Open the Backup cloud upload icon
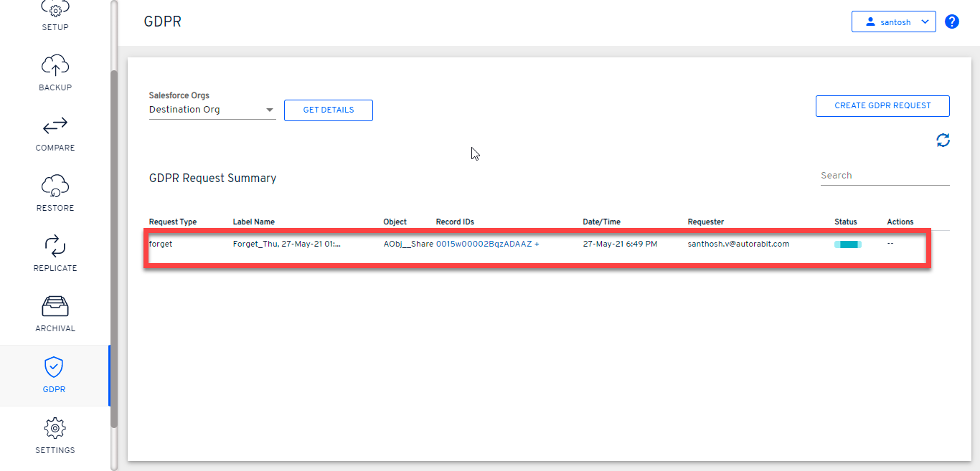The height and width of the screenshot is (471, 980). 55,66
